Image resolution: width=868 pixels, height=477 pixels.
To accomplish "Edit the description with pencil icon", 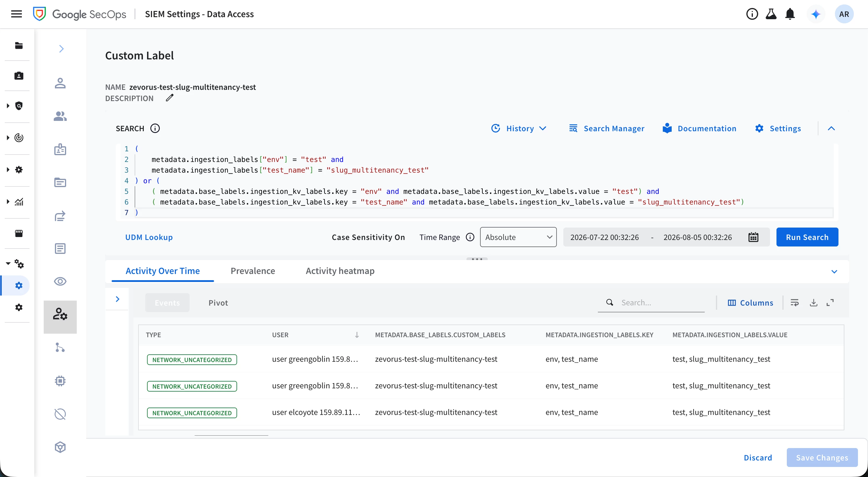I will (170, 98).
